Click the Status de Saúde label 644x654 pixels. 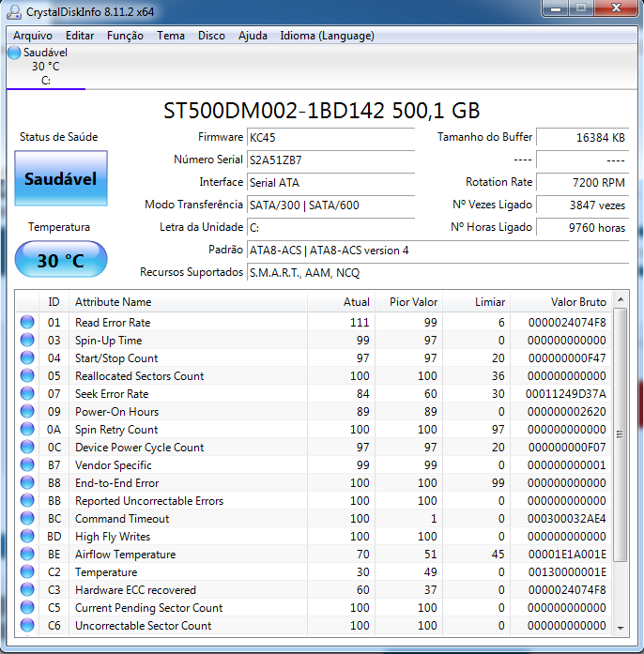click(x=59, y=137)
